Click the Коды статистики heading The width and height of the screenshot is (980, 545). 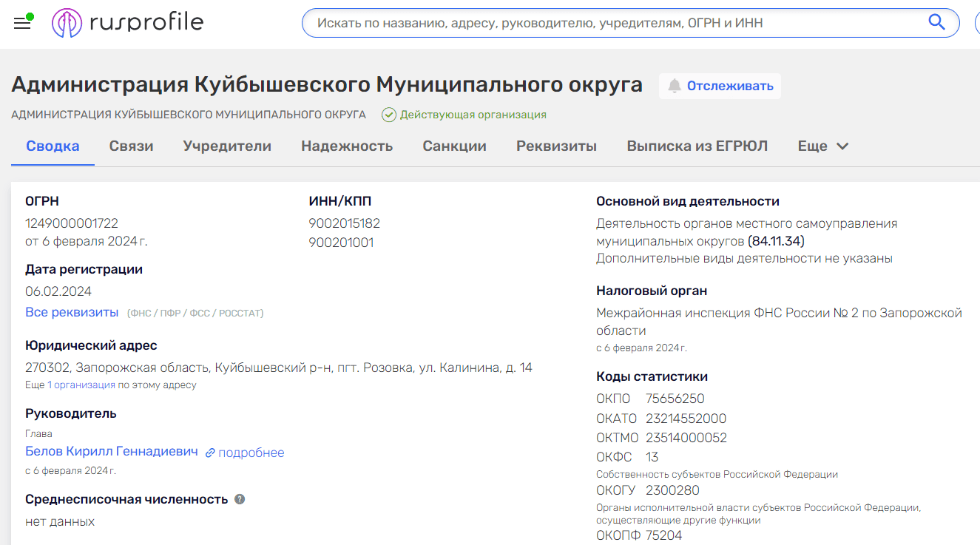652,376
